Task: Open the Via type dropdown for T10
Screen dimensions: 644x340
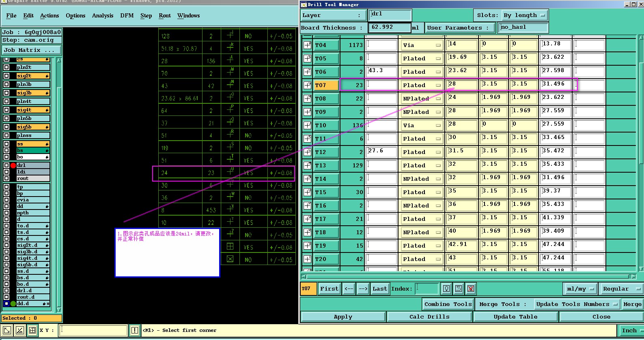Action: pos(421,125)
